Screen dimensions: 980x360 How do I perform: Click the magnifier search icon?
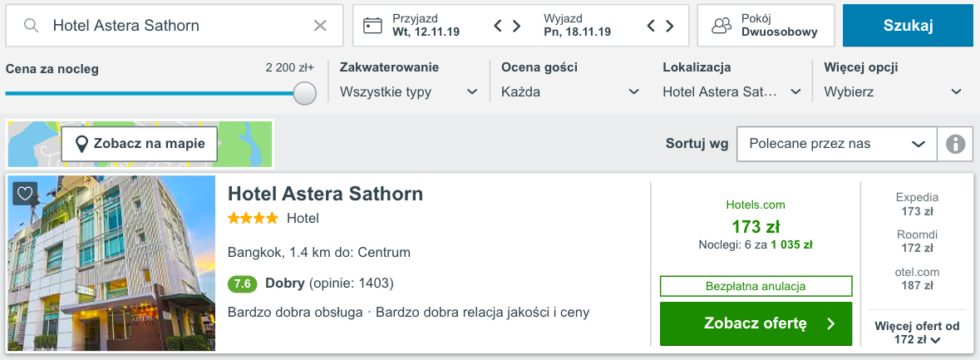click(x=32, y=26)
